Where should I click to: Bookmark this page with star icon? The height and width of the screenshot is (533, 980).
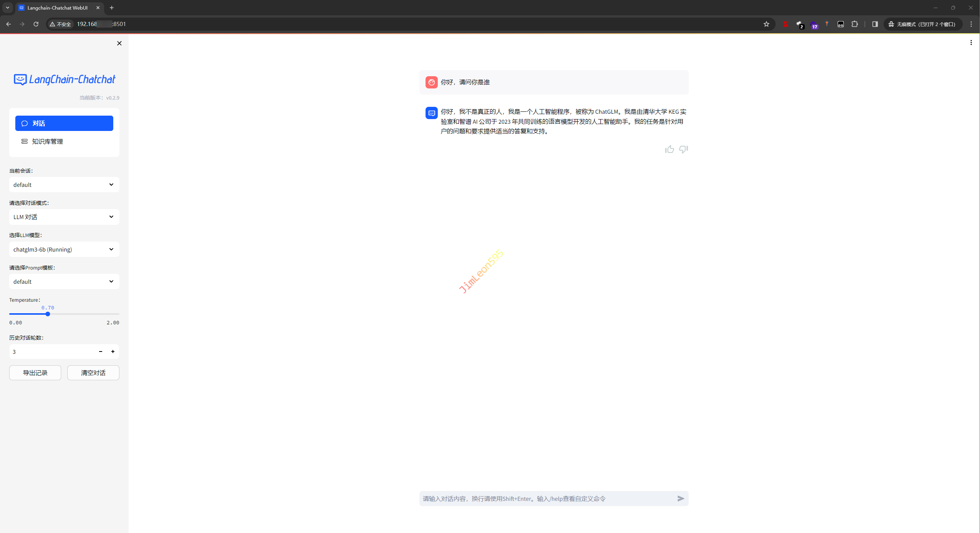(766, 24)
